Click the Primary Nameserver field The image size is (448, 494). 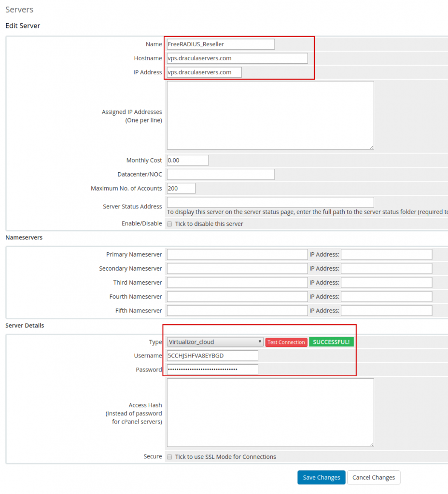[x=238, y=254]
